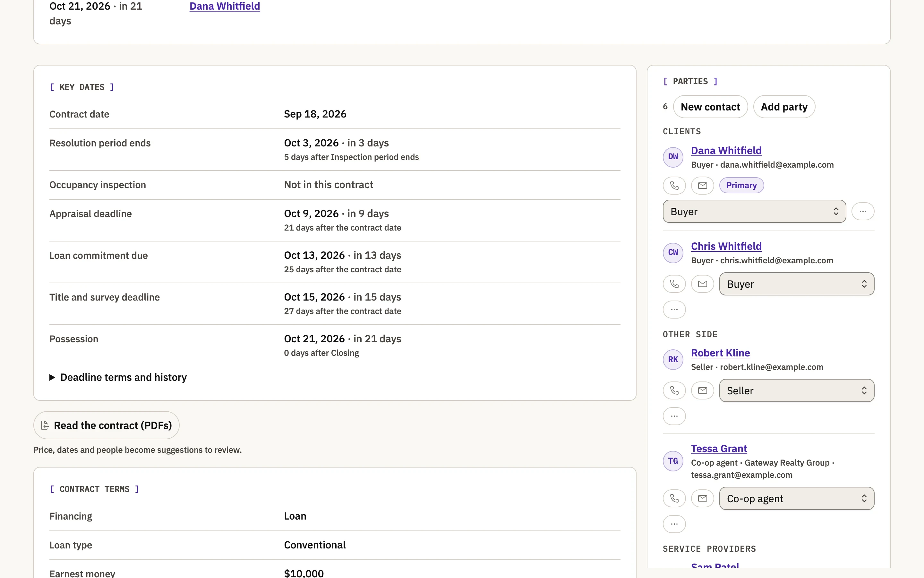Call Dana Whitfield using the phone icon
Image resolution: width=924 pixels, height=578 pixels.
tap(674, 185)
